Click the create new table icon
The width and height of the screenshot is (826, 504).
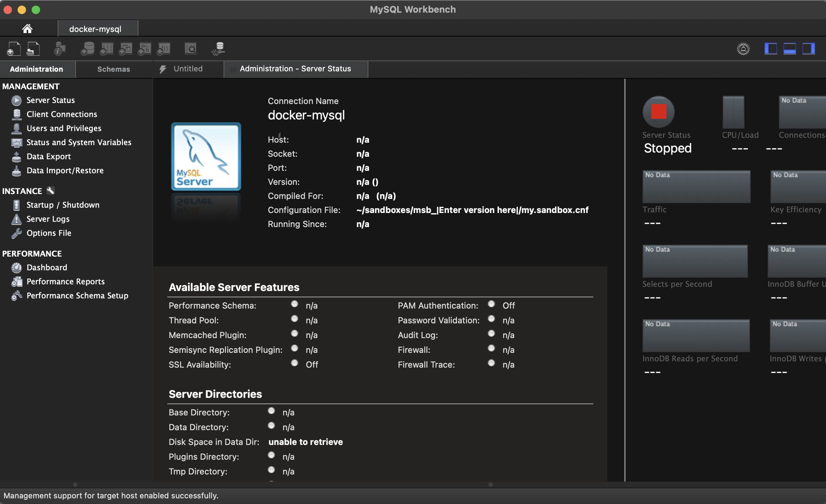click(107, 49)
